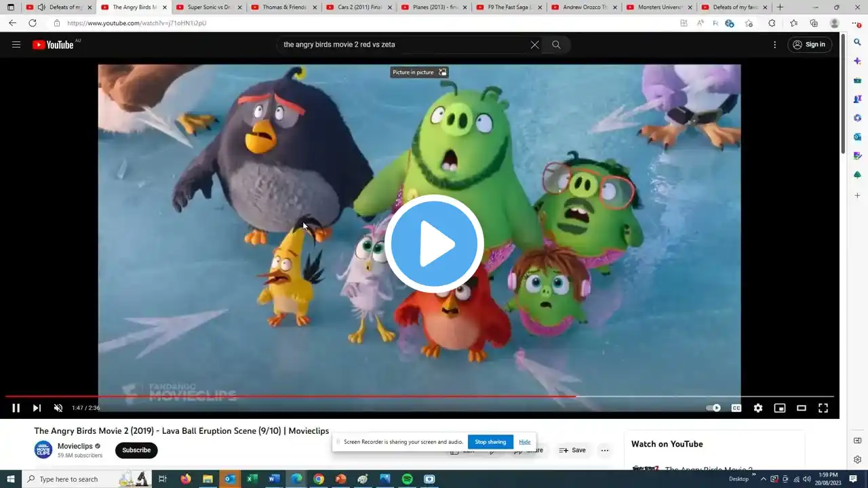Add this page to favorites star

(x=749, y=23)
